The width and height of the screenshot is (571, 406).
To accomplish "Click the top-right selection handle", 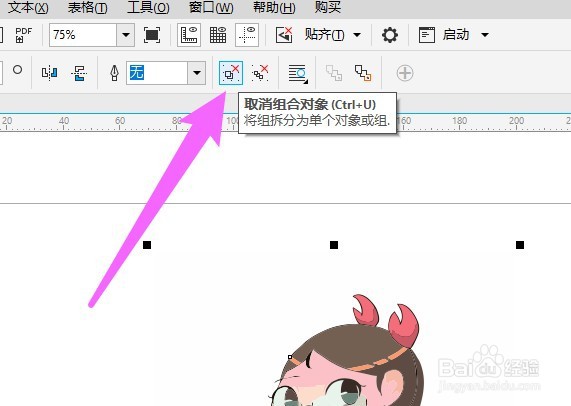I will [520, 245].
